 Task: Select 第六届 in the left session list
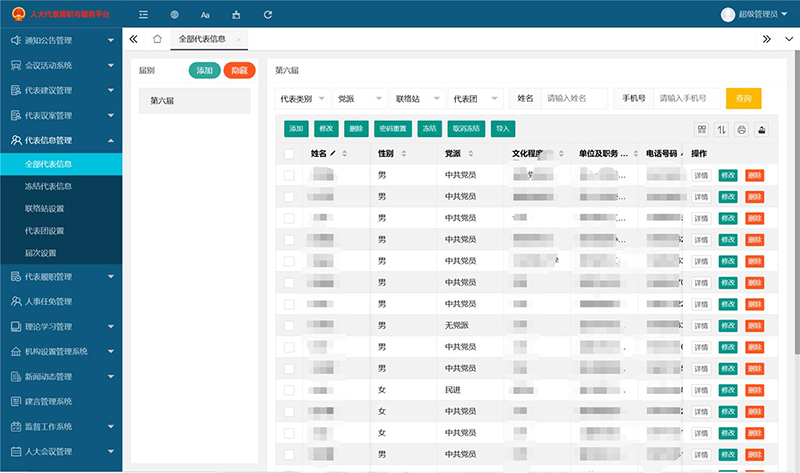[x=194, y=101]
